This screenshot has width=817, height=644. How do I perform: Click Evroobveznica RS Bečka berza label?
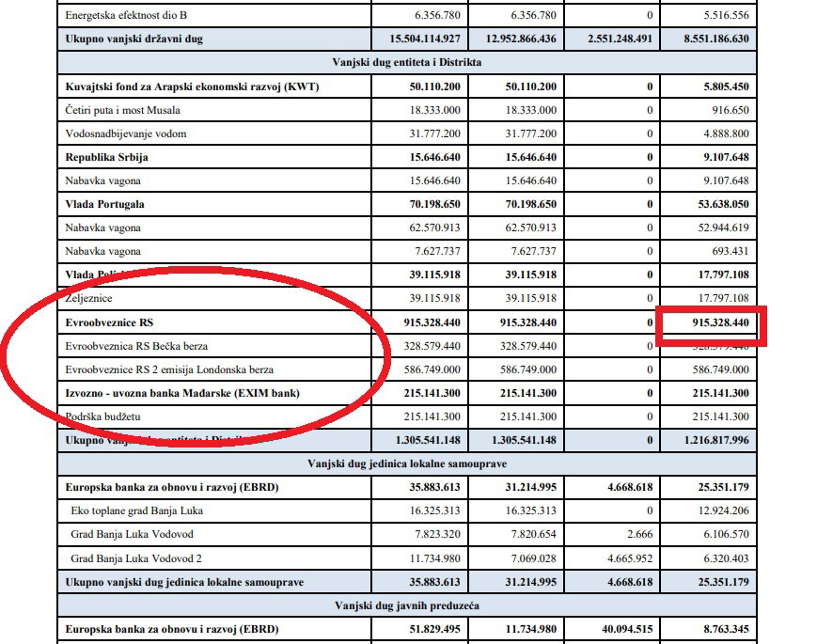[136, 346]
